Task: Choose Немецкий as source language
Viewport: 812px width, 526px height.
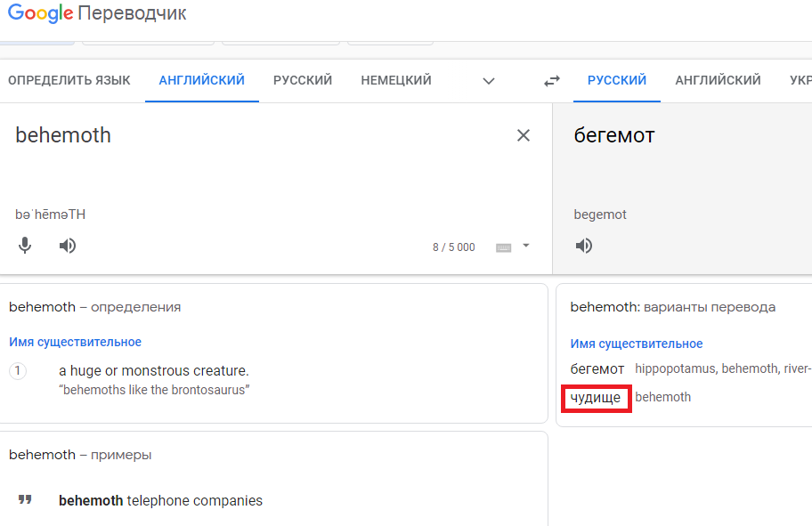Action: tap(396, 80)
